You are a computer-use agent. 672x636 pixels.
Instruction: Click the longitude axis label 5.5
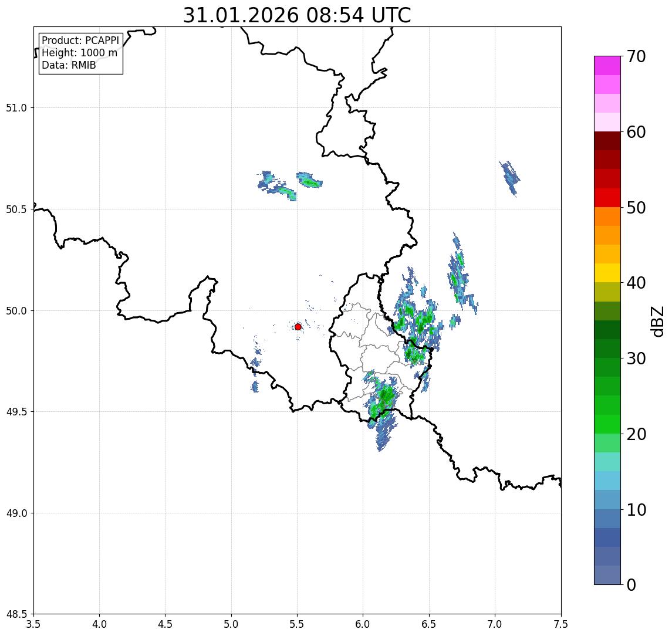tap(298, 624)
